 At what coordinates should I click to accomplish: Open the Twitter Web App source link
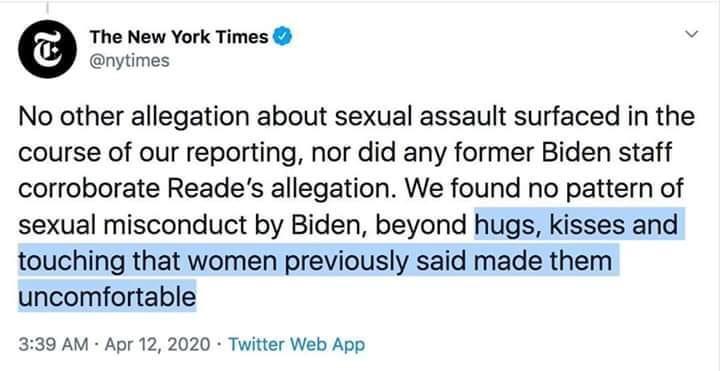[x=296, y=344]
